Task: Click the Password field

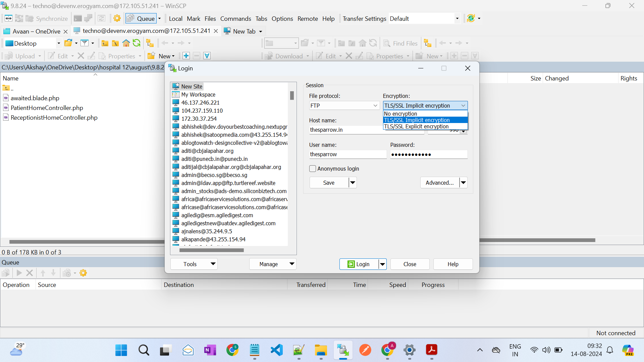Action: point(429,154)
